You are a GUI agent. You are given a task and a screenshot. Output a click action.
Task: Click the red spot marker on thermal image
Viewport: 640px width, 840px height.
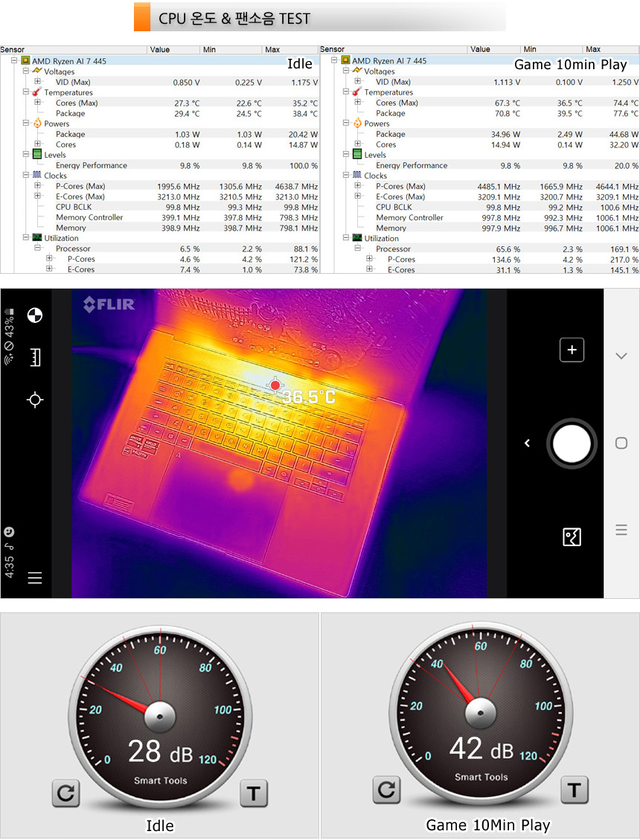pyautogui.click(x=275, y=385)
